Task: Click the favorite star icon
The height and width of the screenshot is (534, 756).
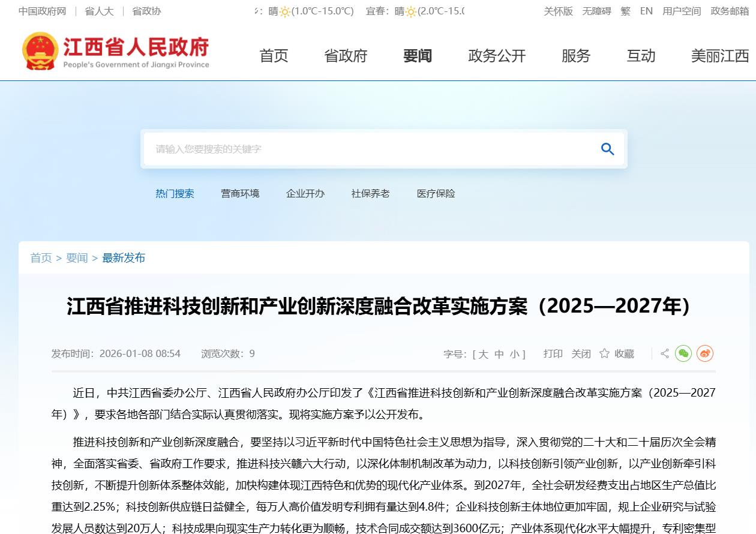Action: click(605, 353)
